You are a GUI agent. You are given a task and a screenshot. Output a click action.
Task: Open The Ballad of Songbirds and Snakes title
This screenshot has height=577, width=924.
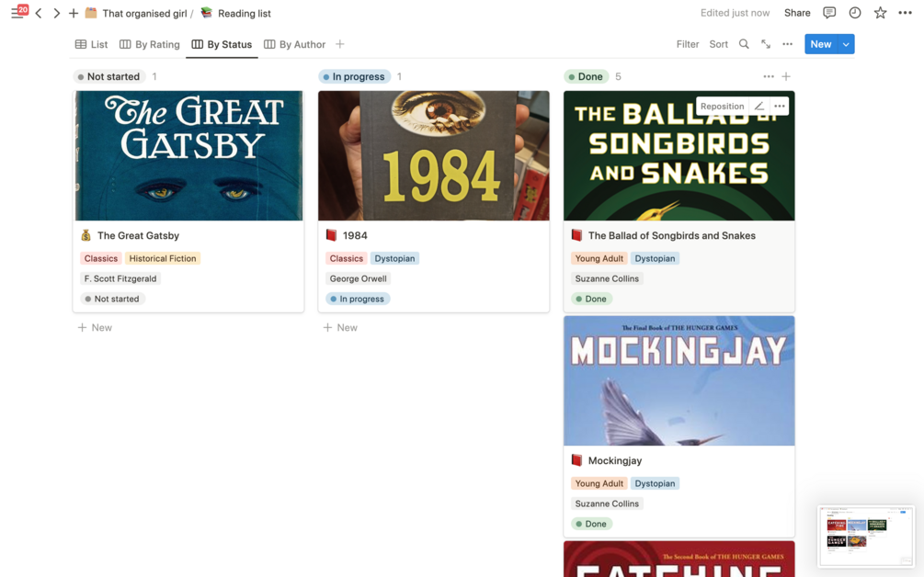(672, 235)
